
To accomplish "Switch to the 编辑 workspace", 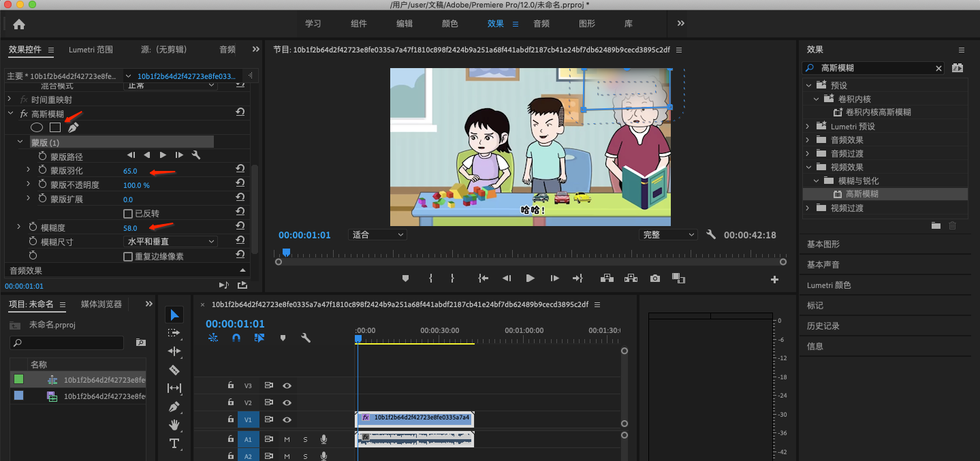I will pyautogui.click(x=405, y=24).
